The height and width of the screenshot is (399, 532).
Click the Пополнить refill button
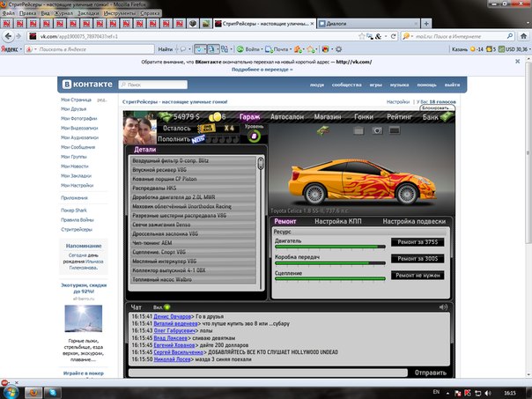click(174, 139)
